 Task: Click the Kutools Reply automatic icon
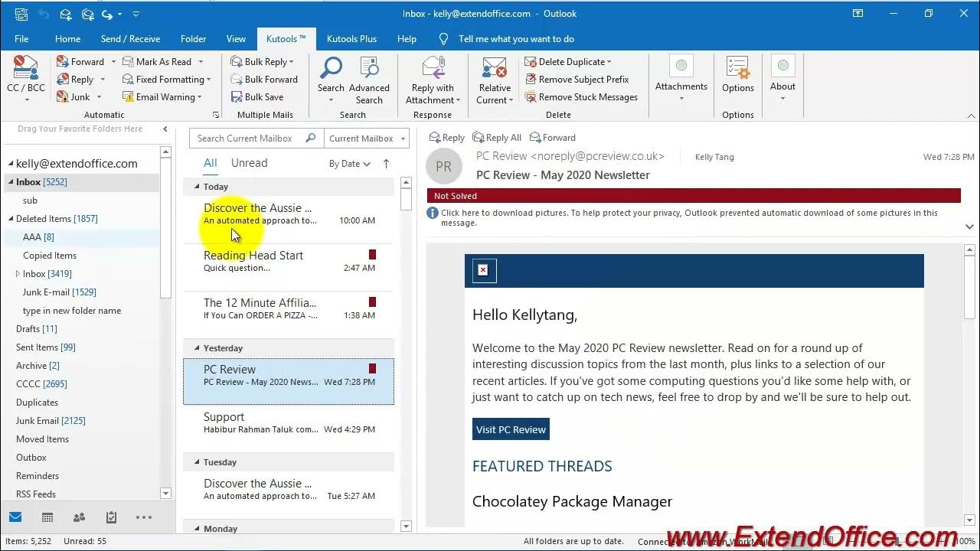point(62,80)
